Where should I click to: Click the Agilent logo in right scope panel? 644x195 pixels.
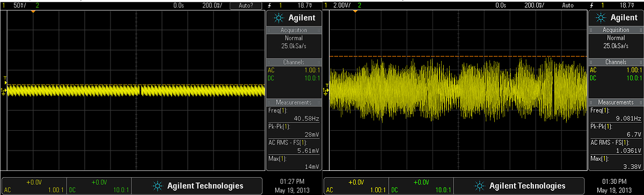(x=616, y=18)
